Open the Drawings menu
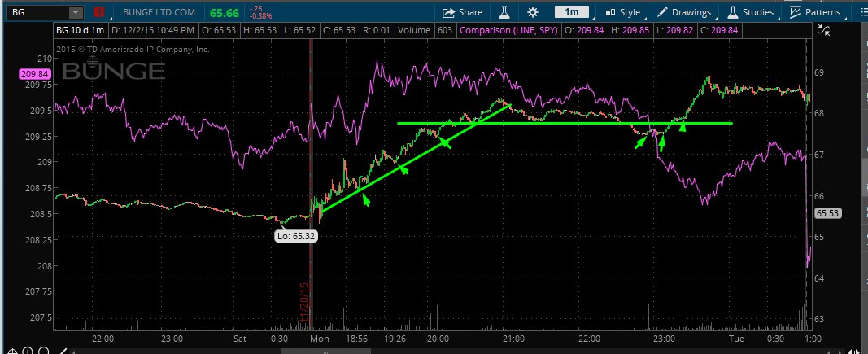 pos(684,12)
